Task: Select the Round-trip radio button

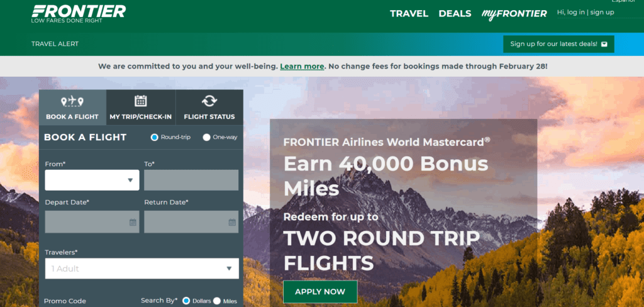Action: (155, 137)
